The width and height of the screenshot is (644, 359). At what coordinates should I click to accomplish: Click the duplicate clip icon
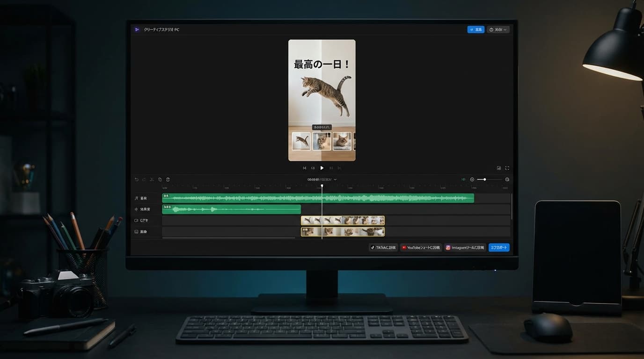[160, 179]
